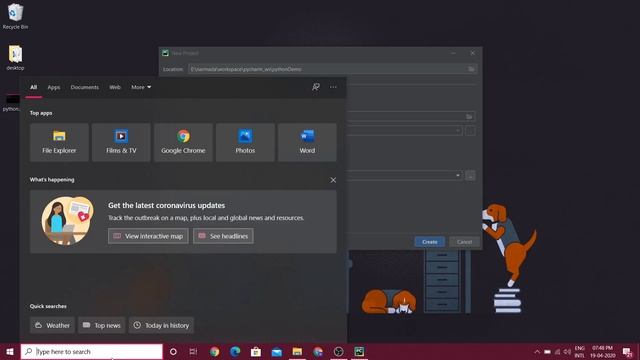The width and height of the screenshot is (640, 360).
Task: Open the Action Center notifications icon
Action: click(x=627, y=352)
